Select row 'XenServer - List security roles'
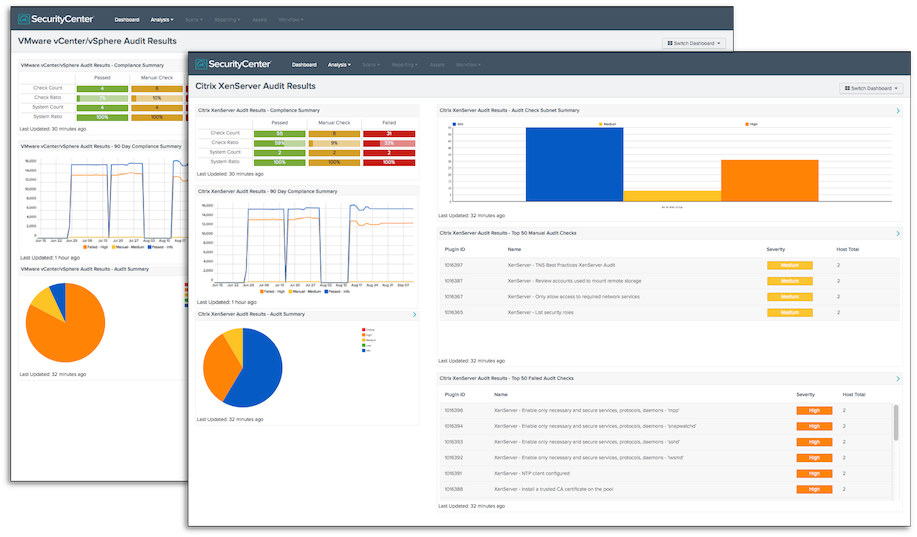 (x=669, y=313)
